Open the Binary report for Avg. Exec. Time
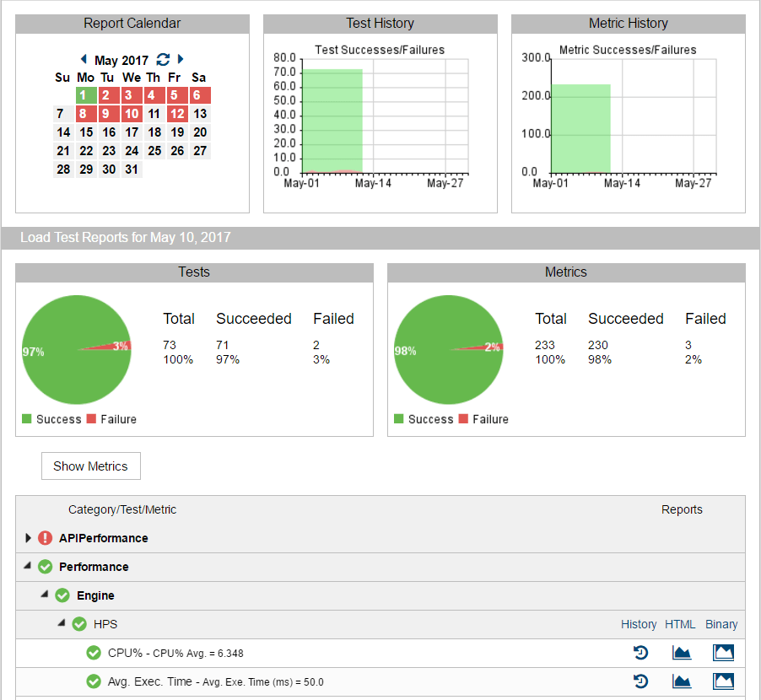 pos(723,681)
